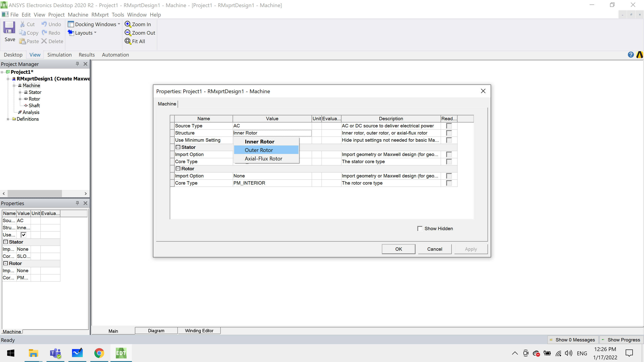Toggle Read-only checkbox for stator Core Type
This screenshot has height=362, width=644.
point(449,162)
